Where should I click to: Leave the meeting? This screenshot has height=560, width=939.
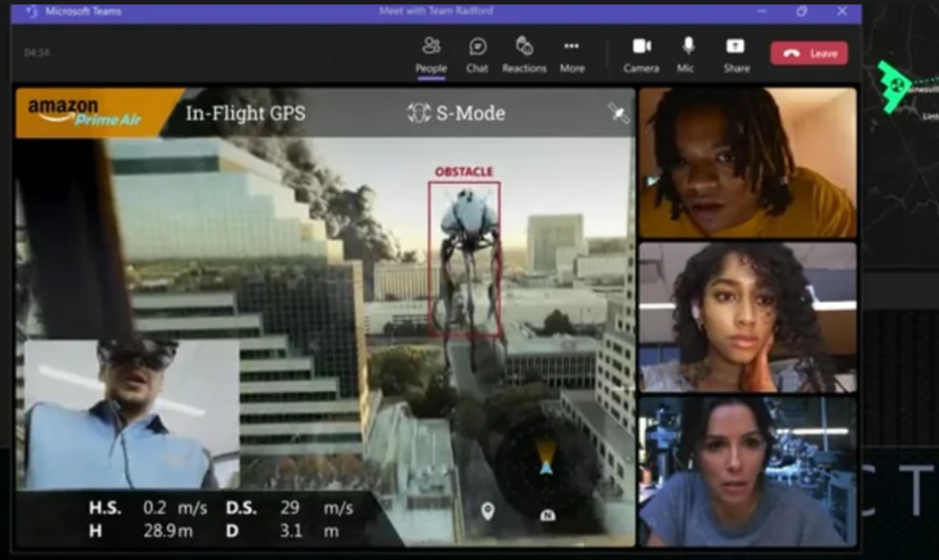pos(809,53)
